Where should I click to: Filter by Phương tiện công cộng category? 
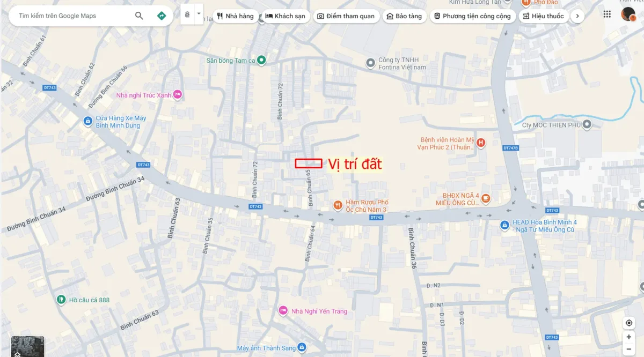[x=473, y=16]
